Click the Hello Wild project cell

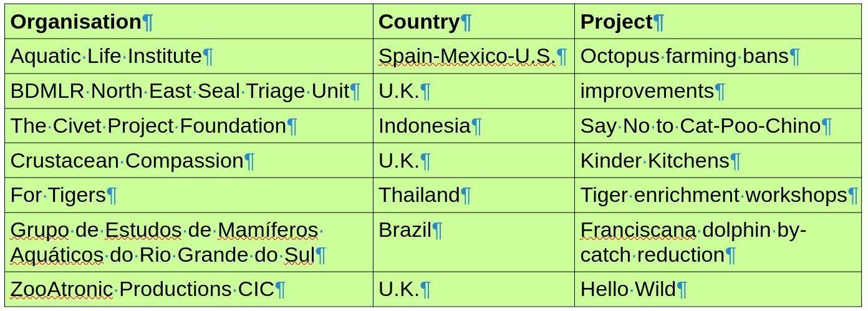(x=628, y=290)
